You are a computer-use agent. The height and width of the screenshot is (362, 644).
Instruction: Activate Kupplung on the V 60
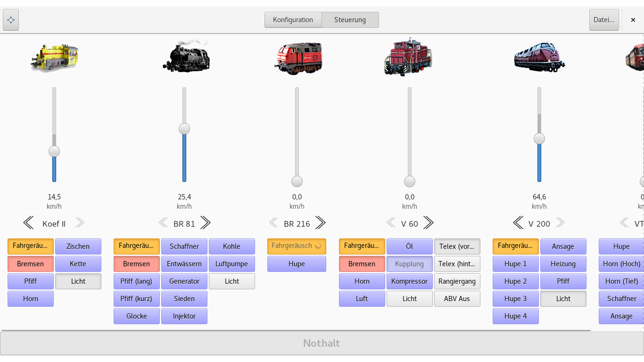[x=409, y=264]
